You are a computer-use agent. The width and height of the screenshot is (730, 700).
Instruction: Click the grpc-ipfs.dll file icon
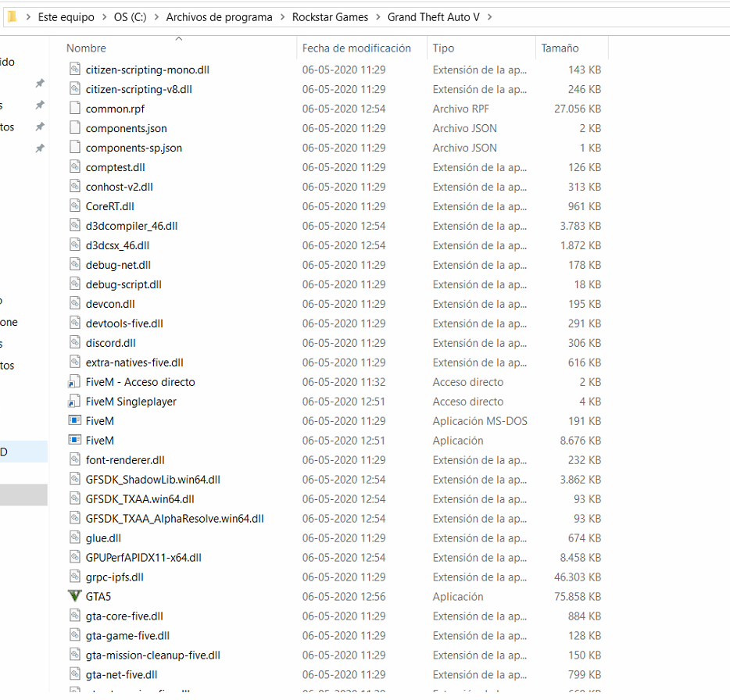pos(74,577)
